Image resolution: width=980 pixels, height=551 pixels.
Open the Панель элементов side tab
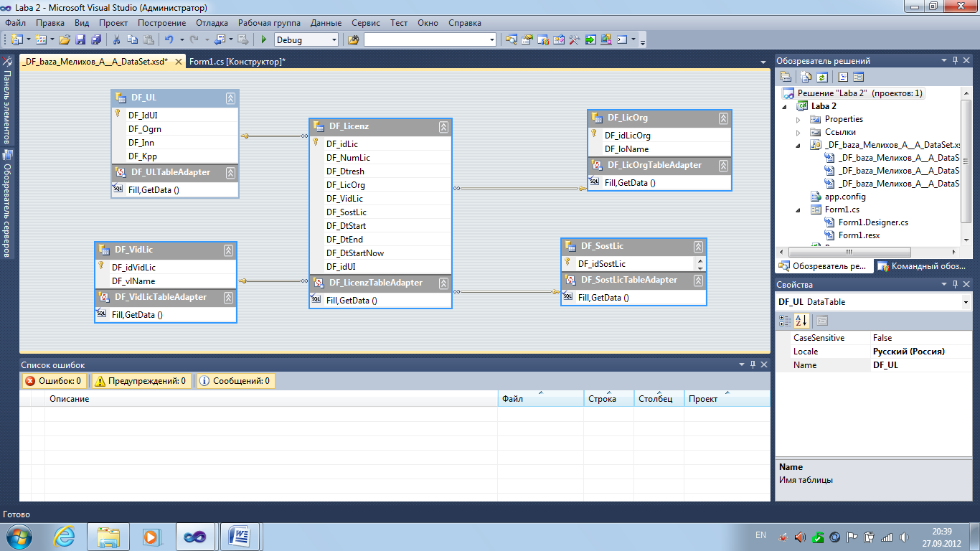6,100
